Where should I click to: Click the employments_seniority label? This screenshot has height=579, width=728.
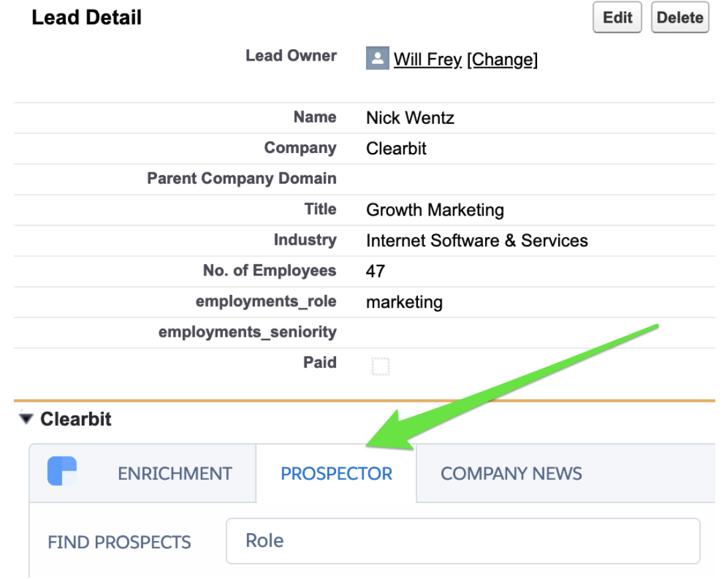point(248,332)
